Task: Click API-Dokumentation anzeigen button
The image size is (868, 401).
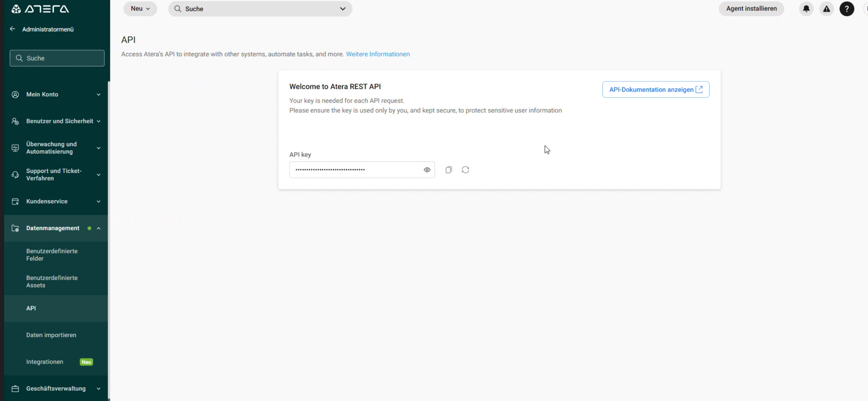Action: pos(655,89)
